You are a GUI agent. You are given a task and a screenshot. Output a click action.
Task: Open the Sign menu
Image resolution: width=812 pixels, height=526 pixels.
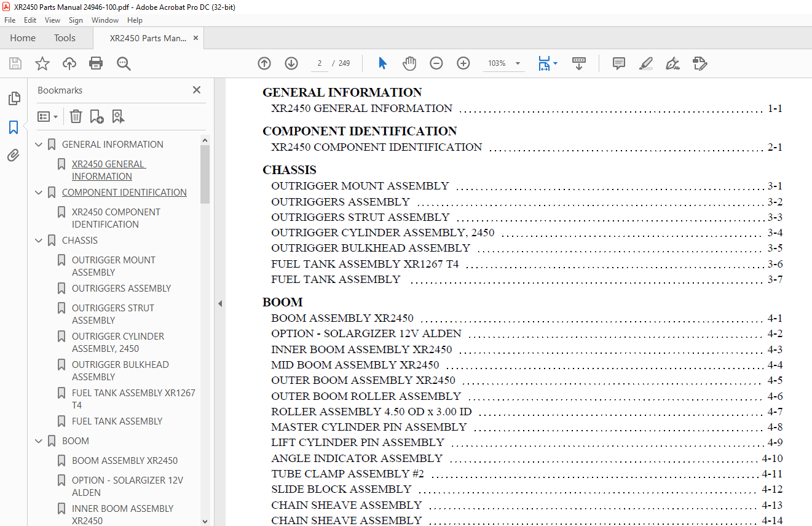click(x=76, y=20)
